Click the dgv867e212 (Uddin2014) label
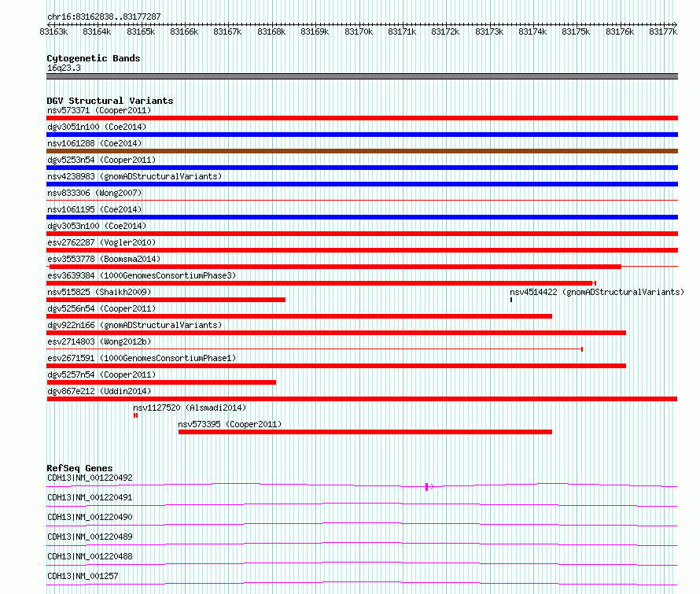The width and height of the screenshot is (700, 594). 99,391
